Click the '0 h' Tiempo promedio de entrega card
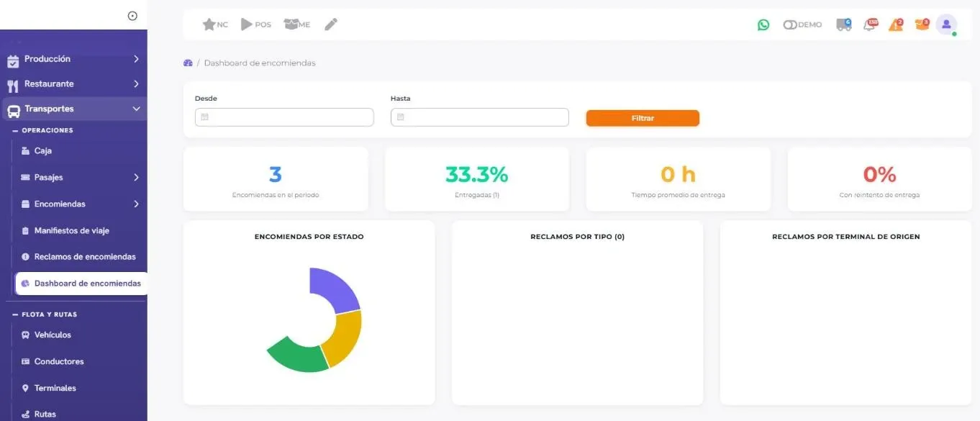This screenshot has width=980, height=421. pyautogui.click(x=678, y=179)
